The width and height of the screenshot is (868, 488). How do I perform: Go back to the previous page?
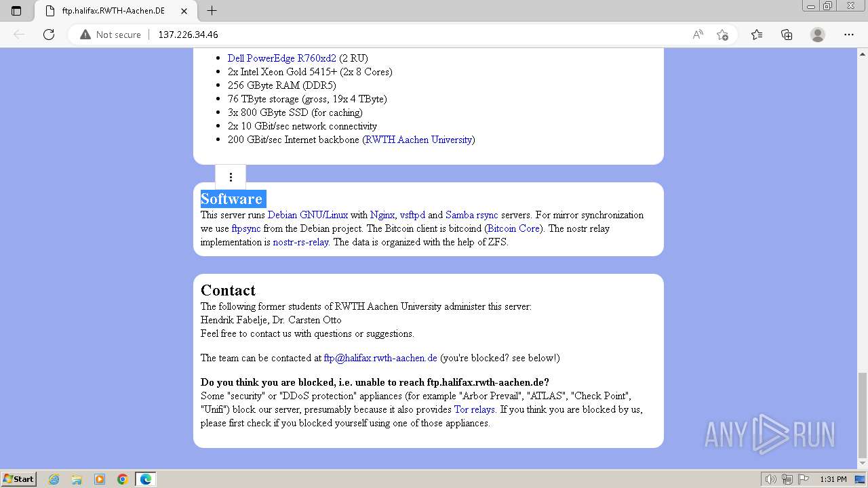click(x=19, y=35)
